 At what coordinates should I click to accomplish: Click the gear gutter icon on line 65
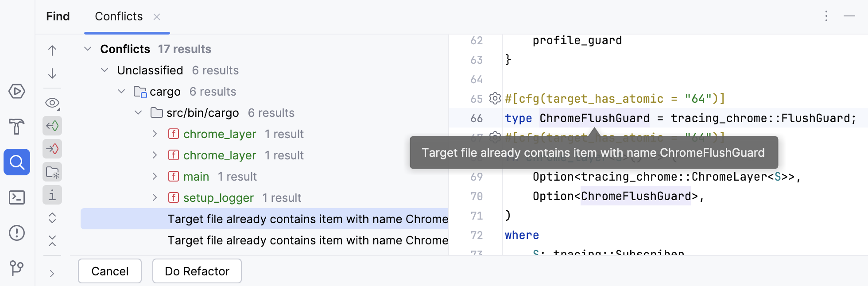click(495, 98)
